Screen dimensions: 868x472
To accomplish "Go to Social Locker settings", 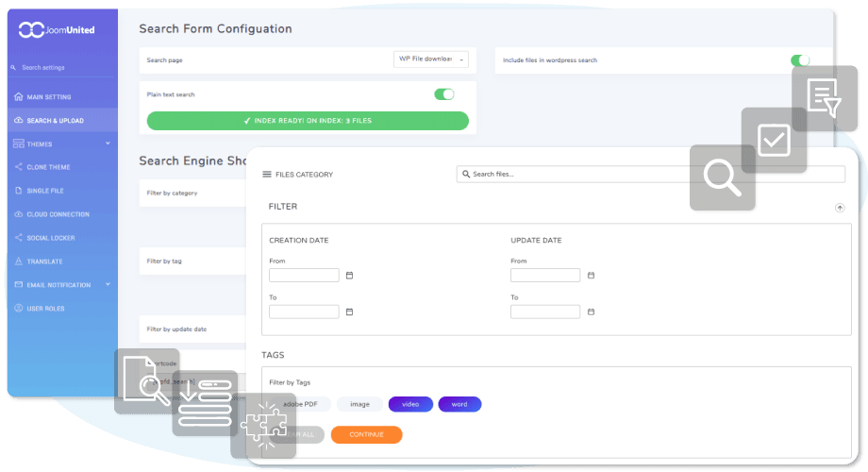I will tap(51, 238).
